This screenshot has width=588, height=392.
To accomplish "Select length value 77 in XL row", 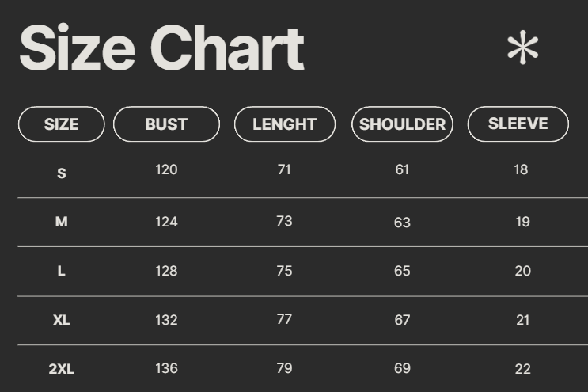I will tap(284, 319).
